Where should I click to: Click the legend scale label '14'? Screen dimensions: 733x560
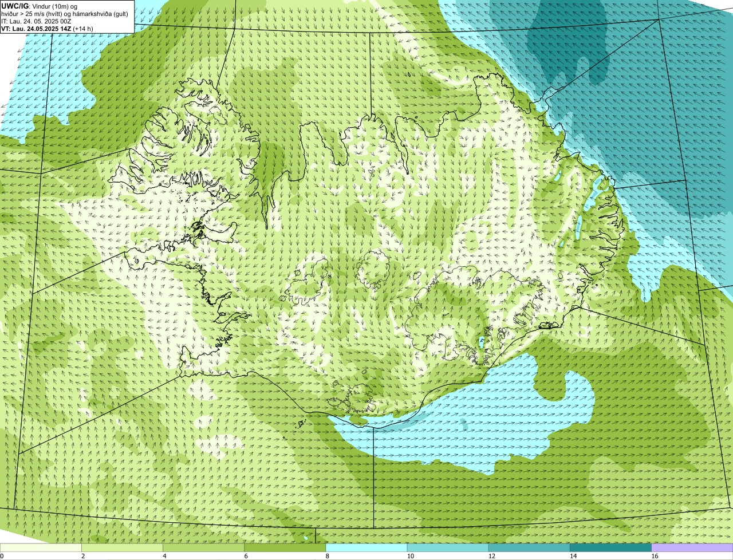coord(573,556)
